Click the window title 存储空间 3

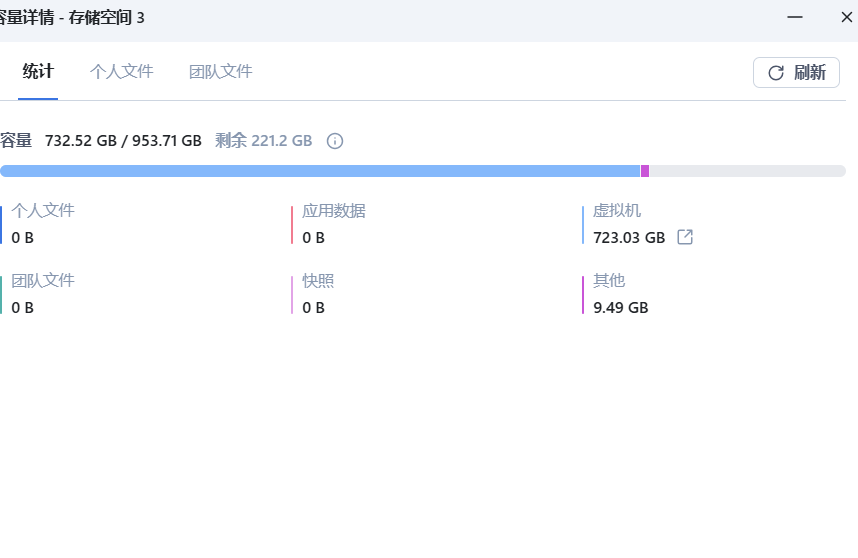(106, 18)
